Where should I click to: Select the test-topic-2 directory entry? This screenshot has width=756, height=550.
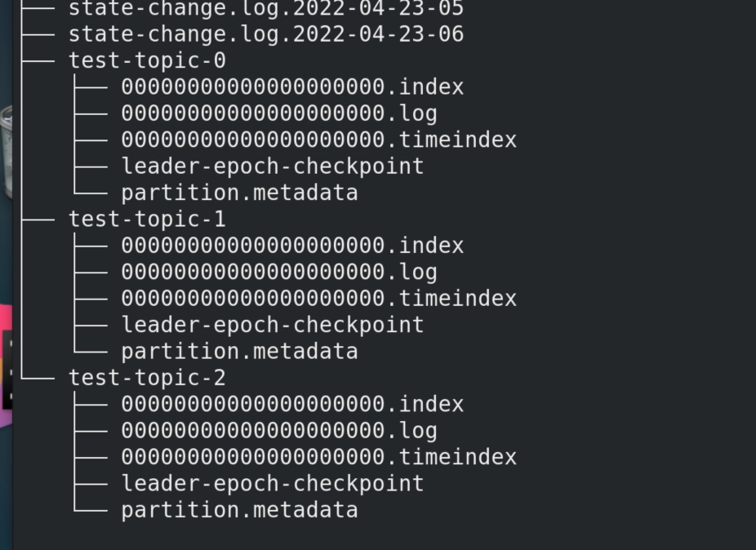[147, 378]
